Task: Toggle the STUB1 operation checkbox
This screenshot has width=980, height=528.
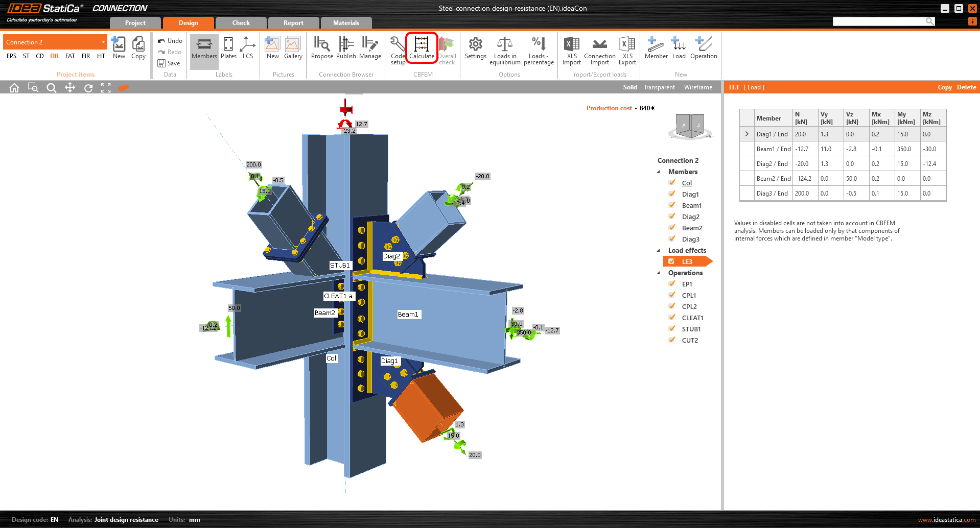Action: point(672,328)
